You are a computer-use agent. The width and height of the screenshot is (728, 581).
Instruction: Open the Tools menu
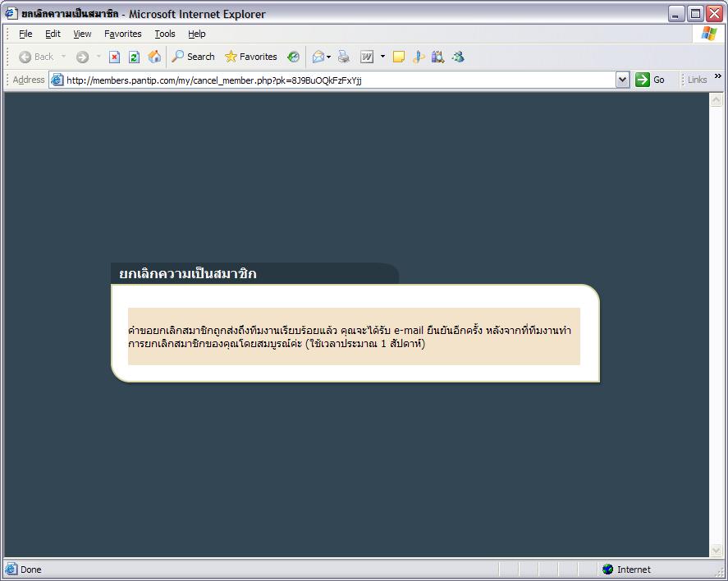coord(165,34)
